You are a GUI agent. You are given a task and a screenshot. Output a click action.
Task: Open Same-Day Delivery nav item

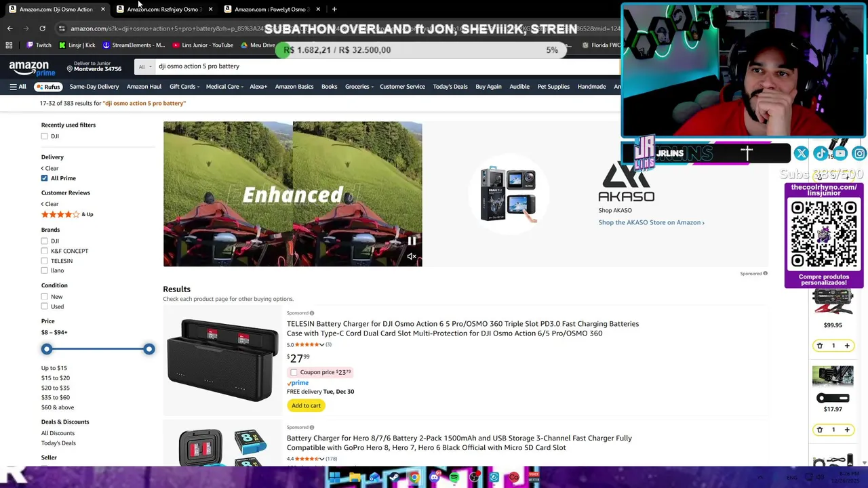pyautogui.click(x=94, y=87)
